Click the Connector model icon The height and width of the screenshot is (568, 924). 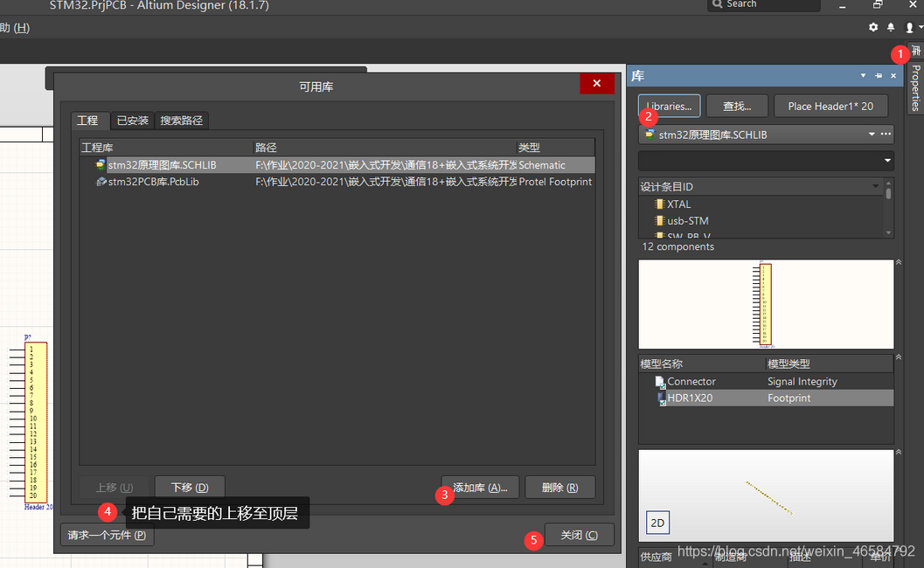660,382
